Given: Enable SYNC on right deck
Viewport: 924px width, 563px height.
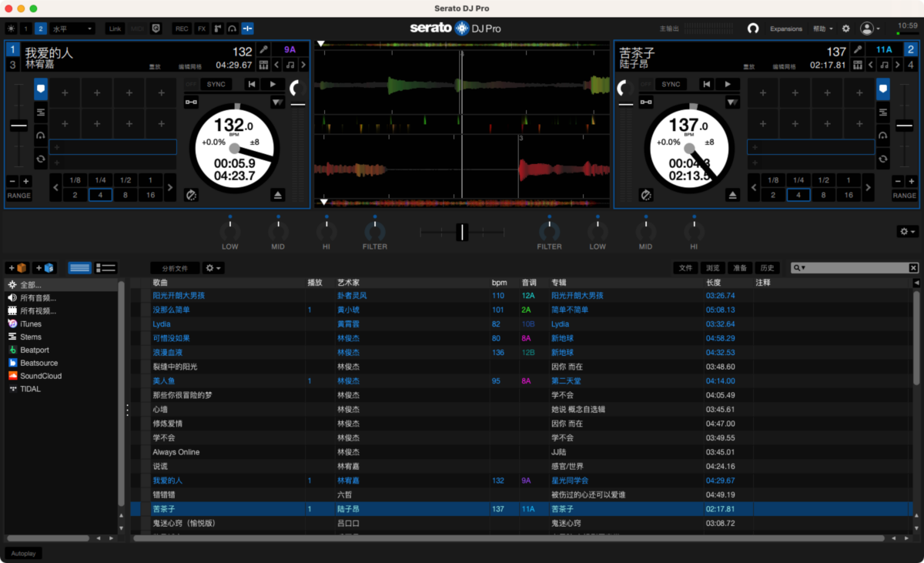Looking at the screenshot, I should (x=671, y=84).
